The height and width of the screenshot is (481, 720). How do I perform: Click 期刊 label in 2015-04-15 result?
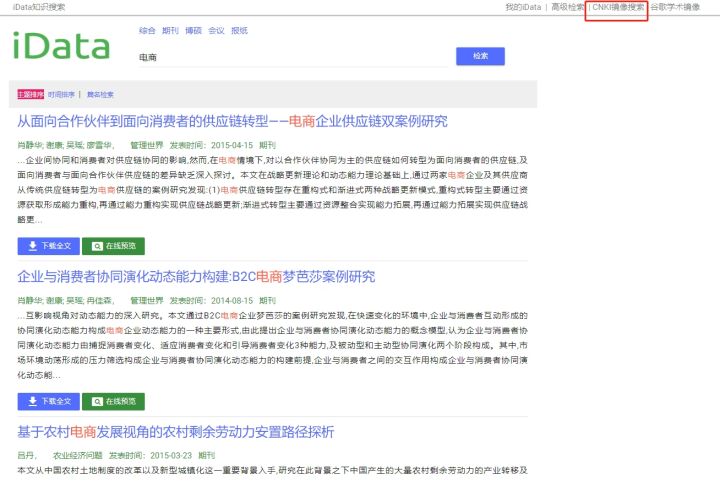tap(267, 145)
